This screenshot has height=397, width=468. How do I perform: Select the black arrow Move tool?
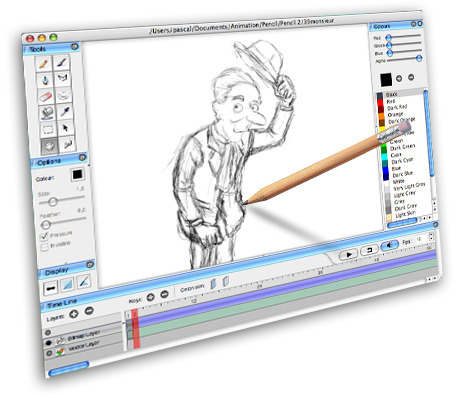tap(66, 127)
